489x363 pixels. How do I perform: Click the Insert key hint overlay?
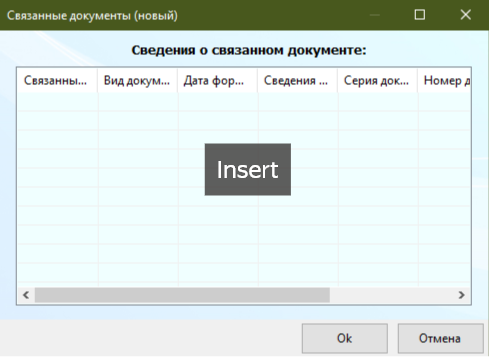[x=248, y=169]
